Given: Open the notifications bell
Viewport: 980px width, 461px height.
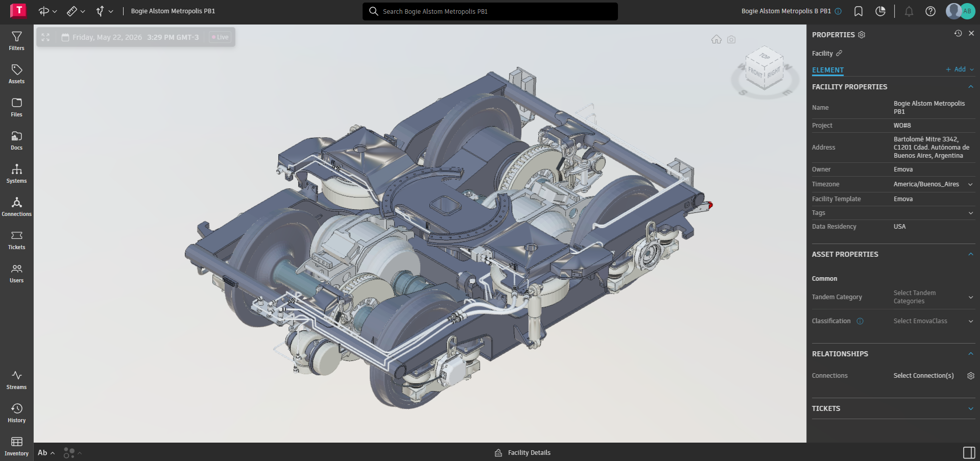Looking at the screenshot, I should (909, 11).
